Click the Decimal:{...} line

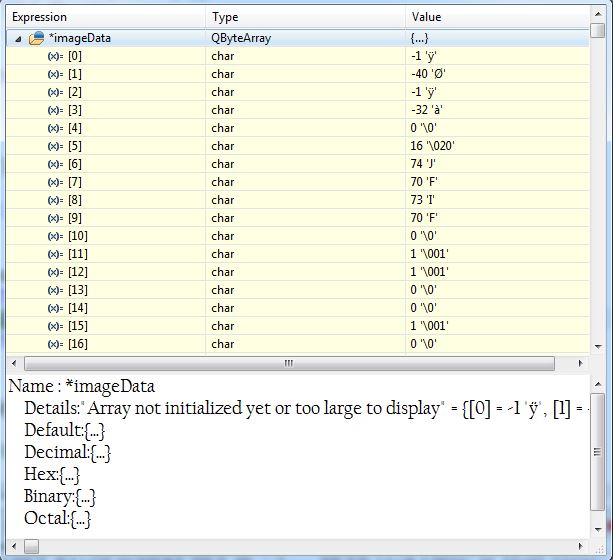[x=68, y=452]
